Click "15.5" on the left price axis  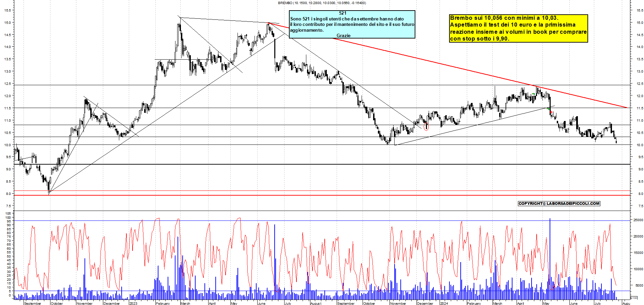coord(7,10)
